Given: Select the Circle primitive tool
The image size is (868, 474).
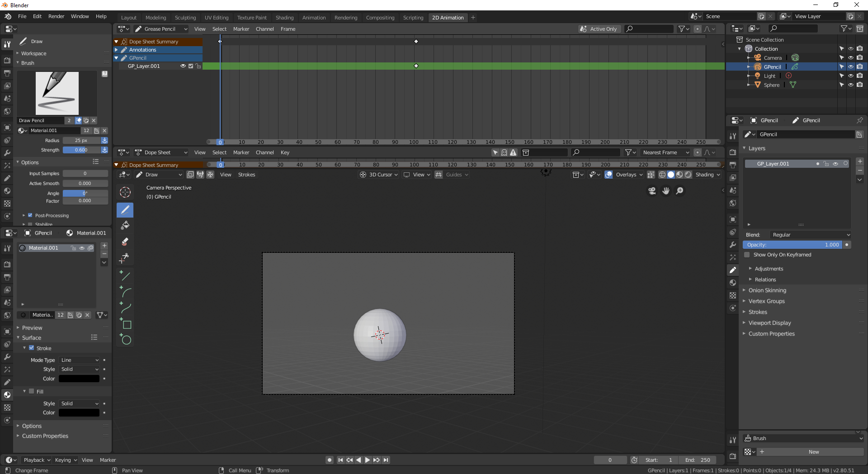Looking at the screenshot, I should 125,339.
